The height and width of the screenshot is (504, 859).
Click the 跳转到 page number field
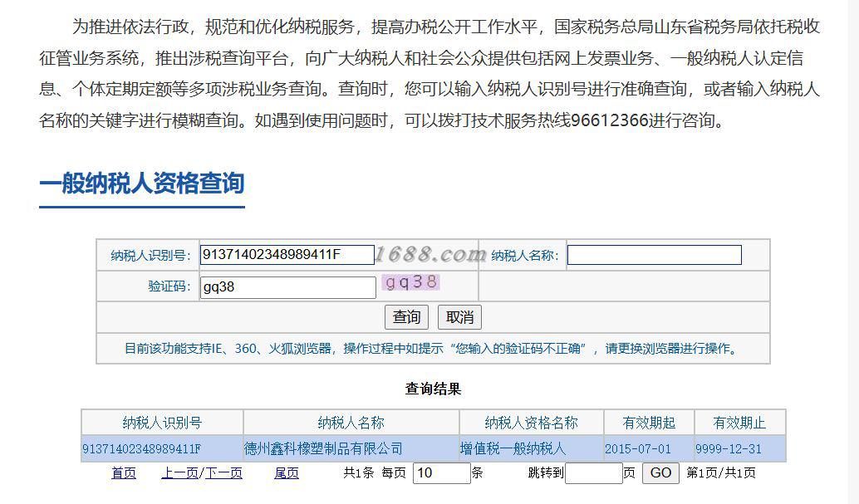(x=594, y=472)
